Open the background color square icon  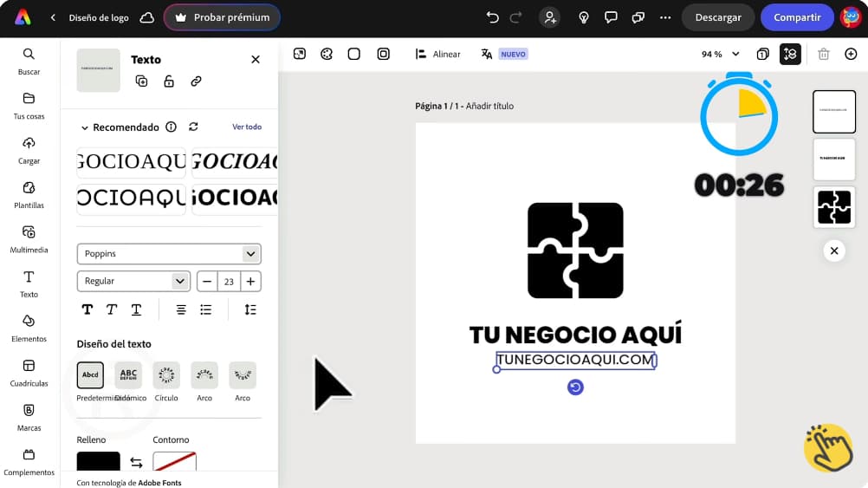(353, 54)
